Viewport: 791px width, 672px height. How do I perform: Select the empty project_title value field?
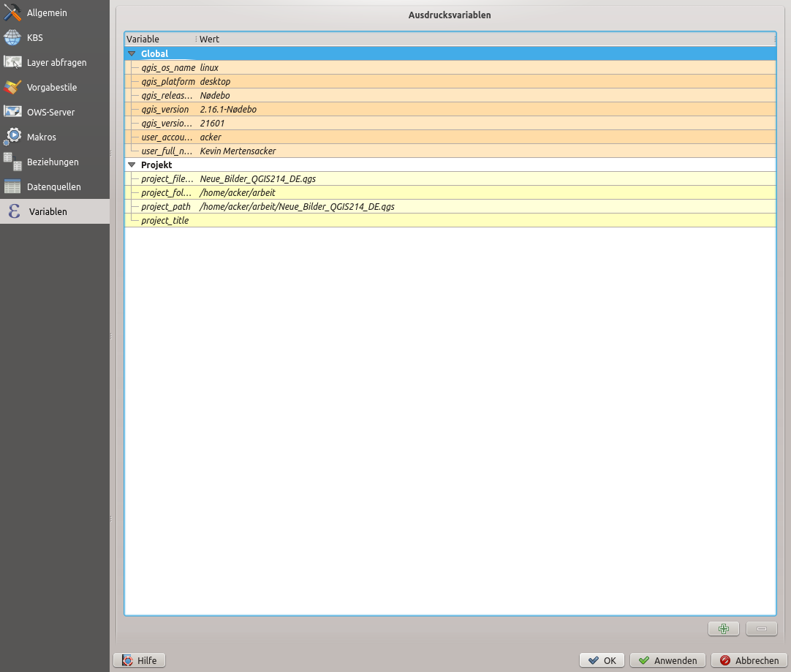click(x=482, y=221)
